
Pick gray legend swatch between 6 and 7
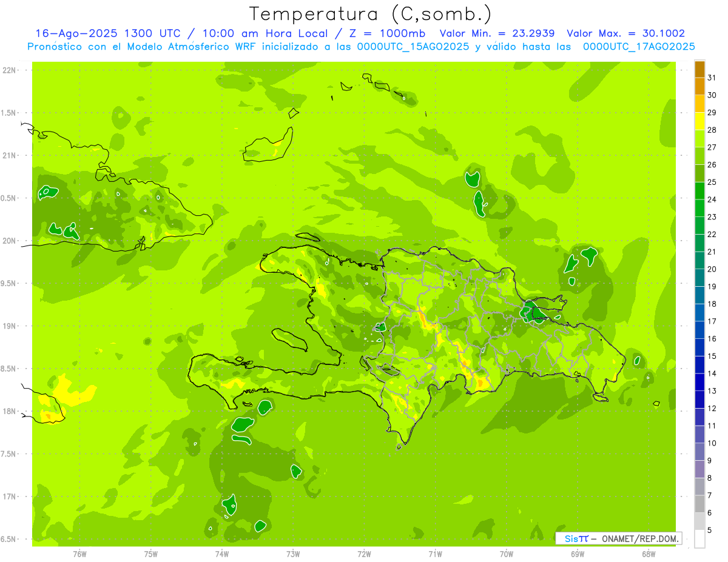tap(699, 504)
